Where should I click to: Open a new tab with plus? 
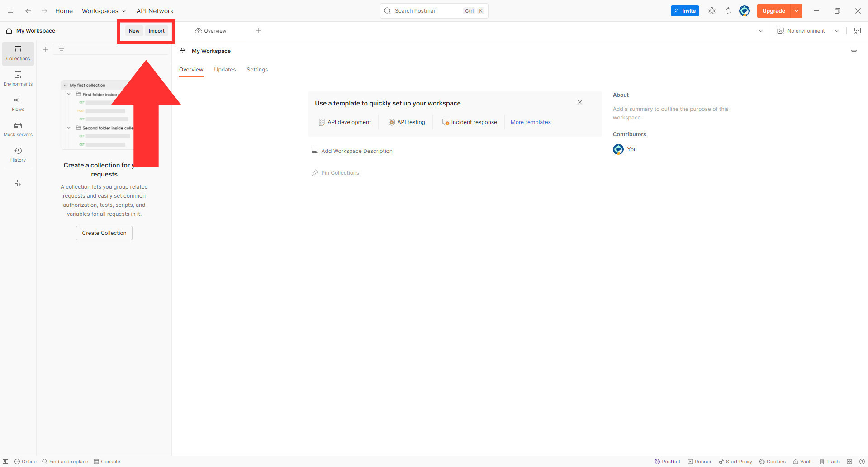coord(259,31)
